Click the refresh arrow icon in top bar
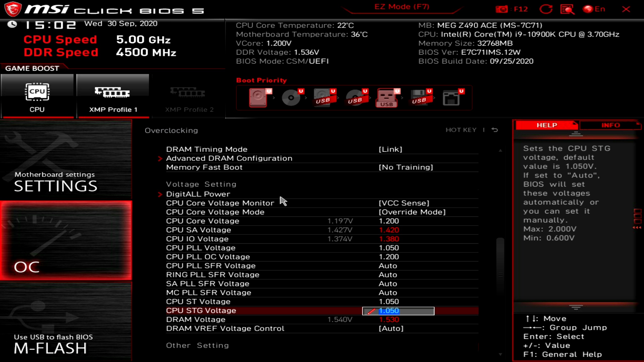Image resolution: width=644 pixels, height=362 pixels. tap(546, 9)
